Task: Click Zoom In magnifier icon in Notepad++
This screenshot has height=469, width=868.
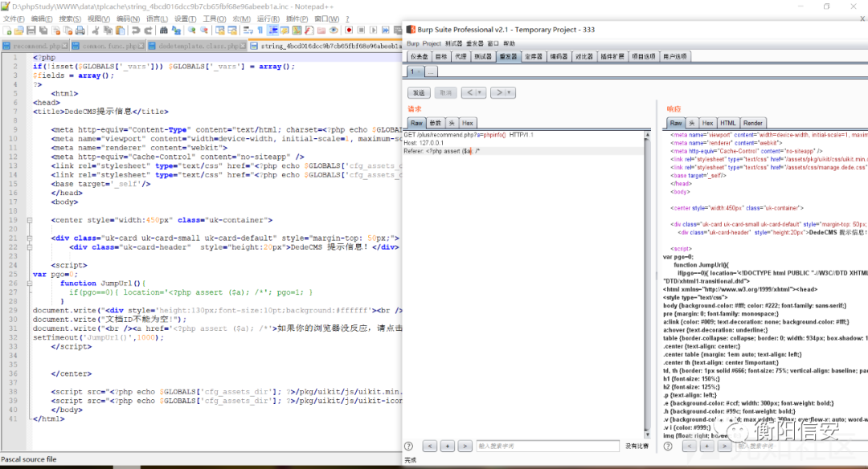Action: click(191, 31)
